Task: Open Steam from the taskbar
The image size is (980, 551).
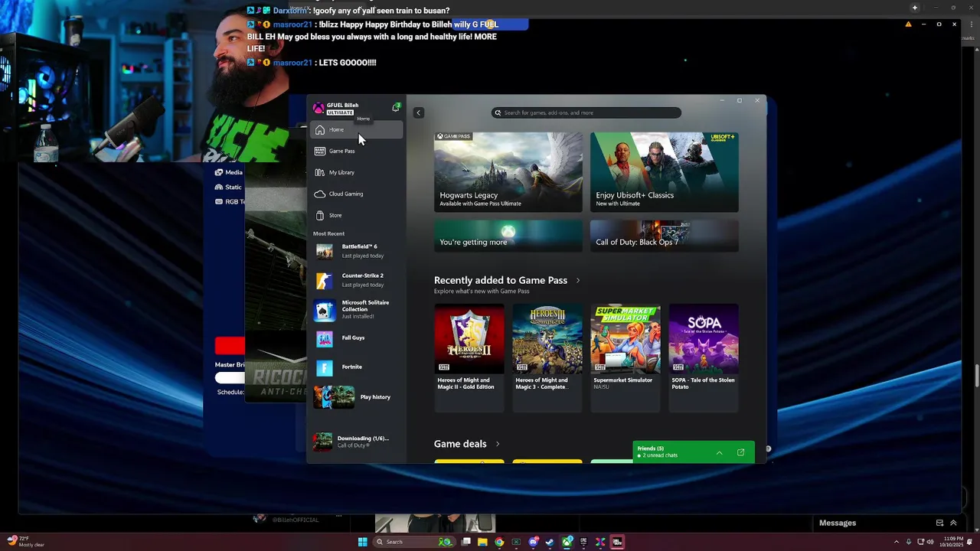Action: (549, 542)
